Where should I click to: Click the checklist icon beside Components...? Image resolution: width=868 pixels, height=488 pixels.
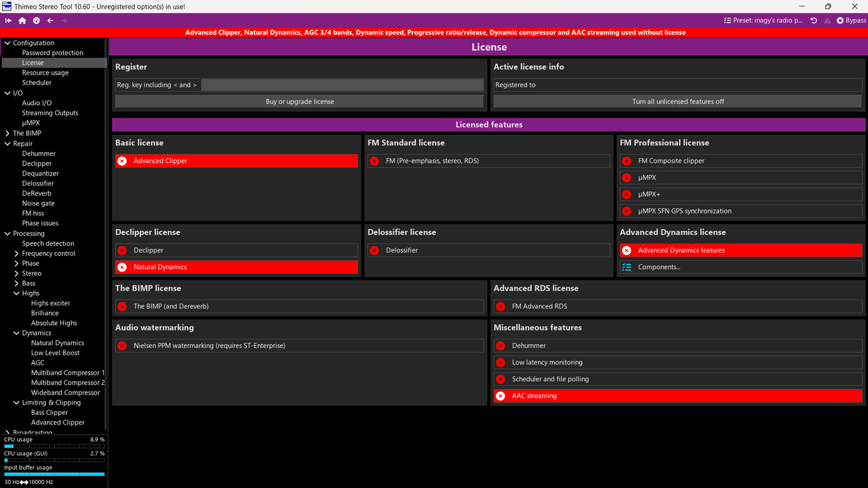pos(627,267)
